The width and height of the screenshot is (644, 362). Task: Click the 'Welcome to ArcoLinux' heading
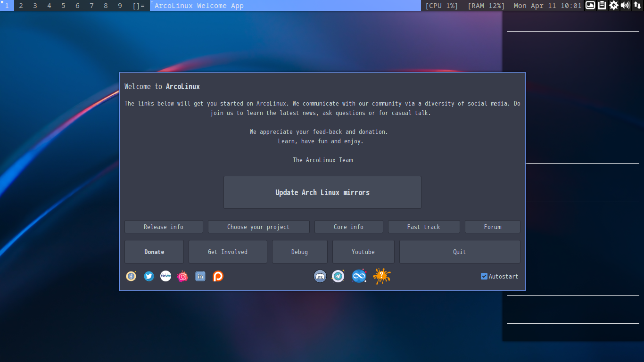click(162, 87)
